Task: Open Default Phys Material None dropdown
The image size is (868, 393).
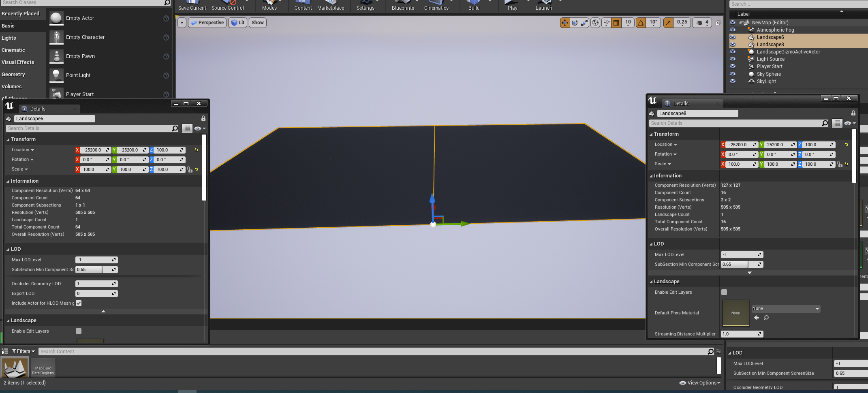Action: tap(786, 309)
